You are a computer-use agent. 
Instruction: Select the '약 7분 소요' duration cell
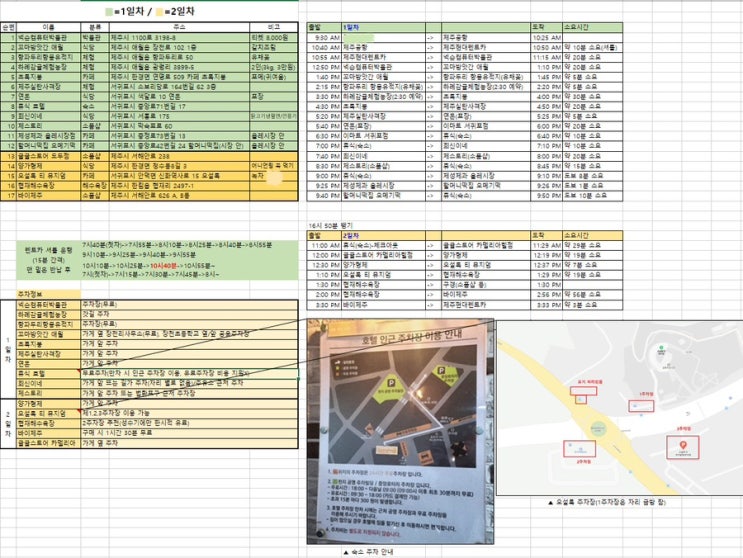(592, 265)
